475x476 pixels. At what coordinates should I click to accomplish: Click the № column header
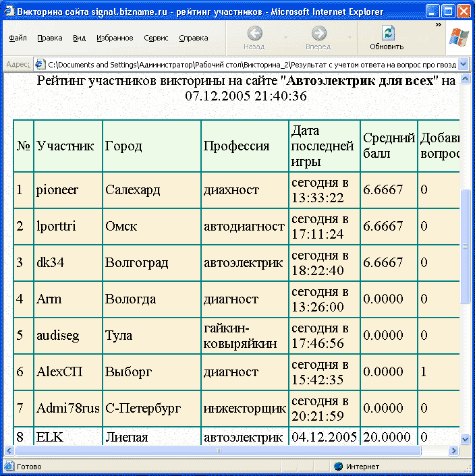click(x=24, y=146)
